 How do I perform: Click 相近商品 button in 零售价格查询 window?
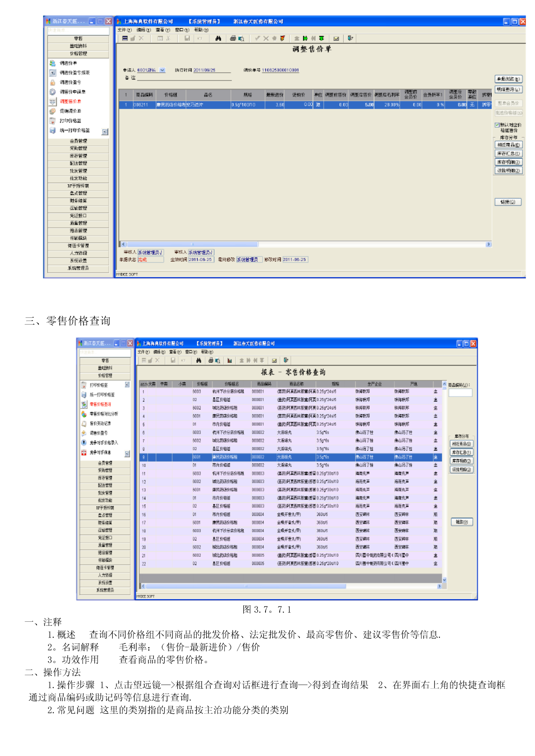tap(461, 444)
